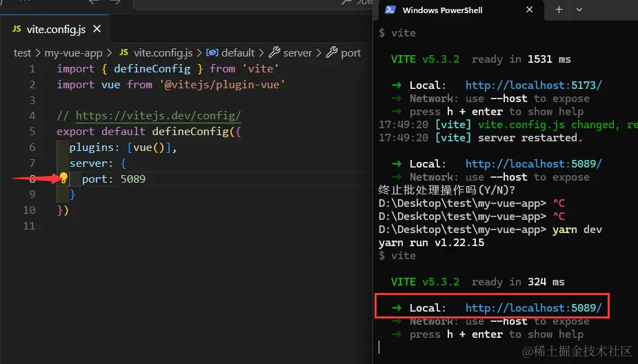Viewport: 638px width, 364px height.
Task: Click the 'ready in 1531 ms' terminal text
Action: (521, 59)
